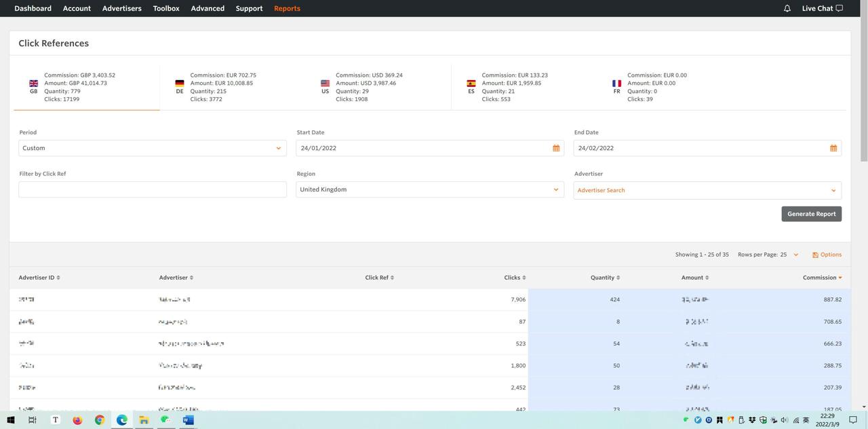The image size is (868, 429).
Task: Click the Dropbox tray icon
Action: [752, 420]
